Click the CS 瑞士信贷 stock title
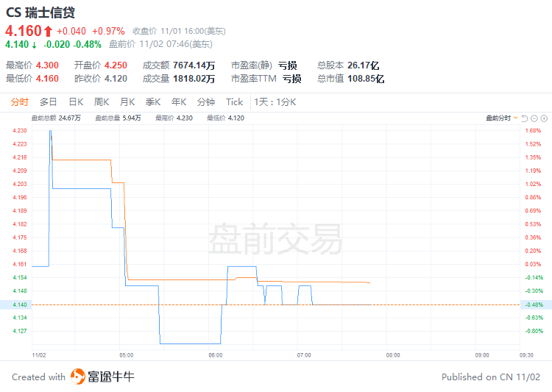552x392 pixels. pyautogui.click(x=40, y=13)
